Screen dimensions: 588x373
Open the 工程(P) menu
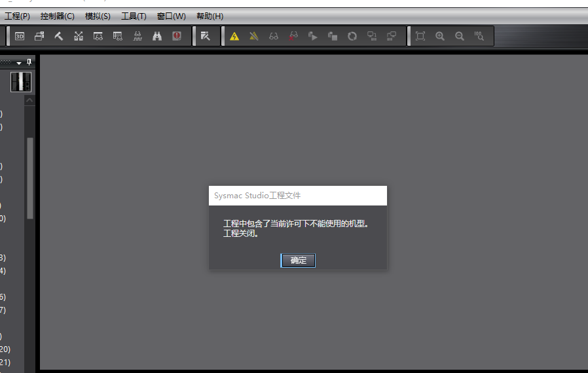[17, 16]
